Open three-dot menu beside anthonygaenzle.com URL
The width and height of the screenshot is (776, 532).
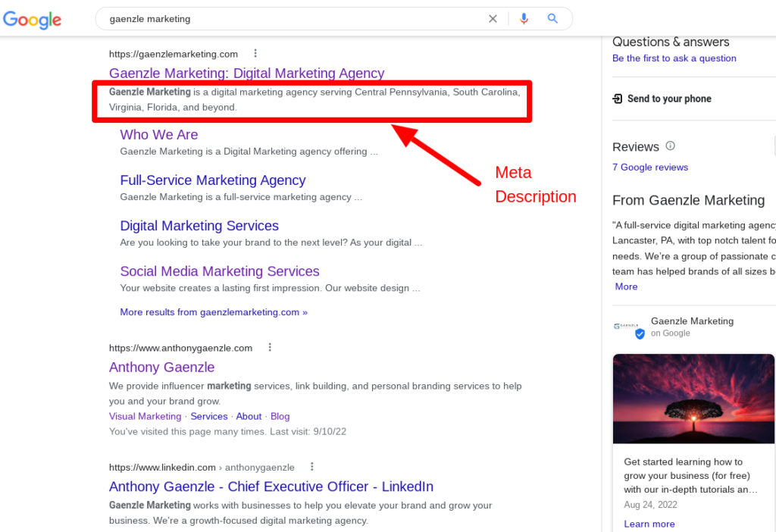coord(270,348)
